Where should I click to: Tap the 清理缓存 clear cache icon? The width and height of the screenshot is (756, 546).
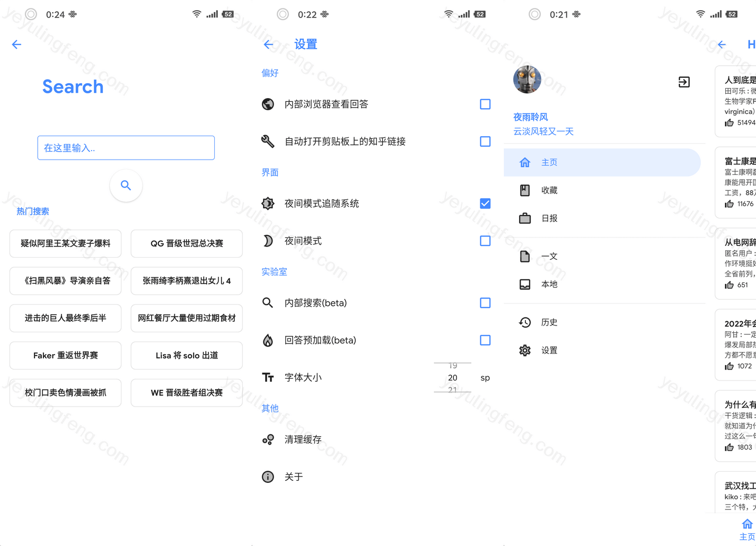tap(268, 439)
